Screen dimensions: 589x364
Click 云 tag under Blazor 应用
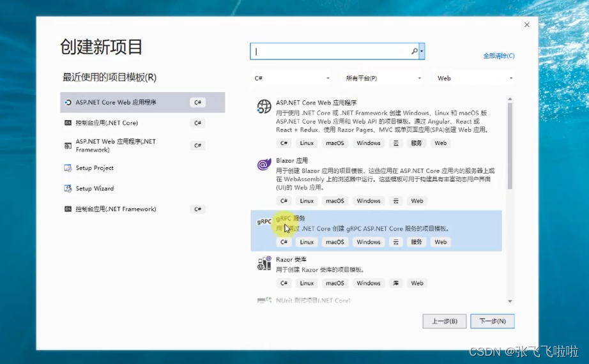(395, 201)
